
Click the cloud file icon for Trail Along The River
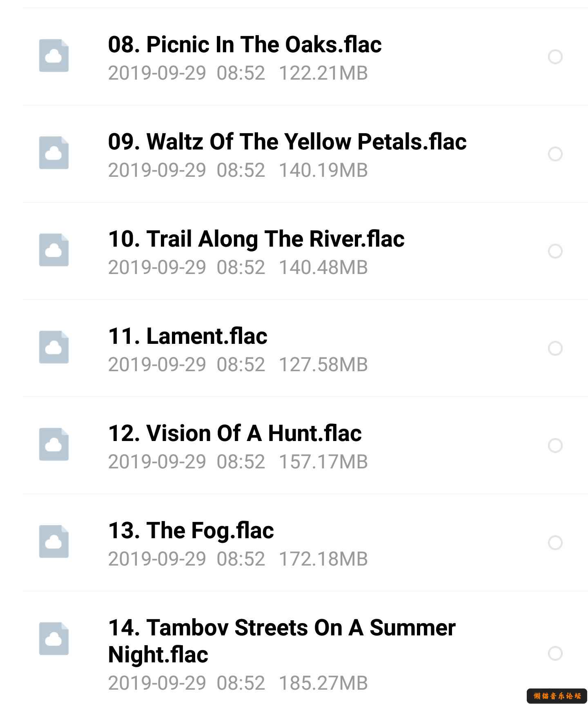[x=54, y=250]
